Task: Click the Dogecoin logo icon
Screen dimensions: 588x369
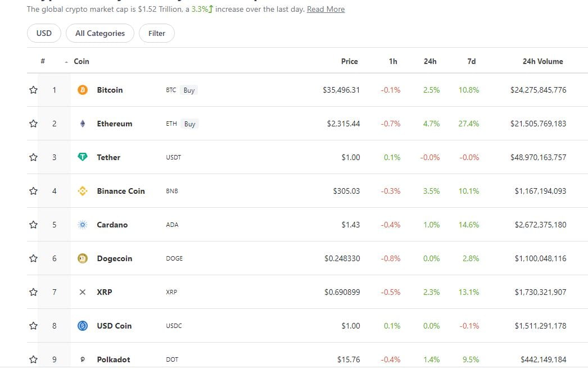Action: pyautogui.click(x=83, y=258)
